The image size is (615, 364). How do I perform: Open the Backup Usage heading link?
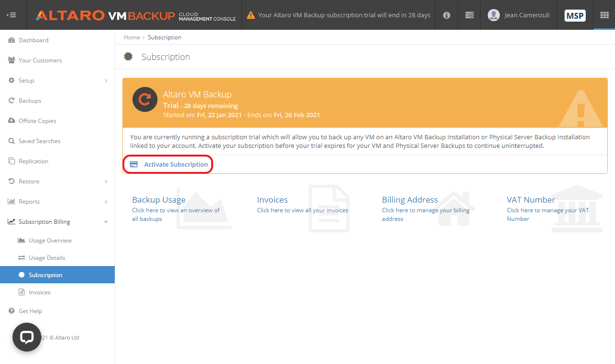(x=159, y=200)
